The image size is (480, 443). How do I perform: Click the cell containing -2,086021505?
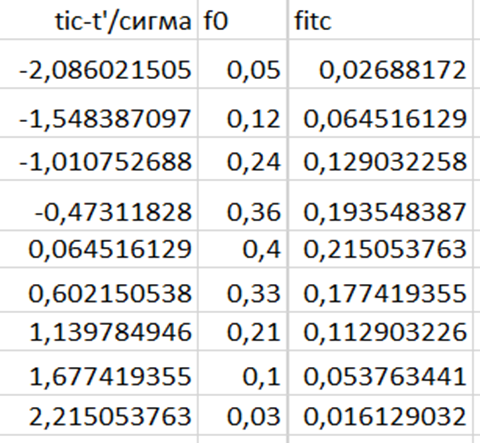pyautogui.click(x=99, y=64)
